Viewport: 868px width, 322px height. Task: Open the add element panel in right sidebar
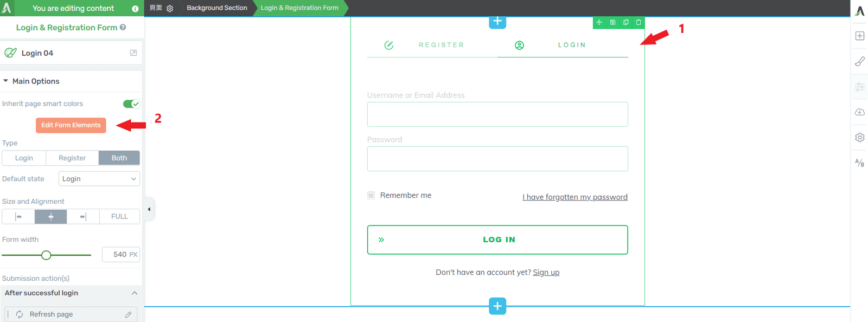860,36
